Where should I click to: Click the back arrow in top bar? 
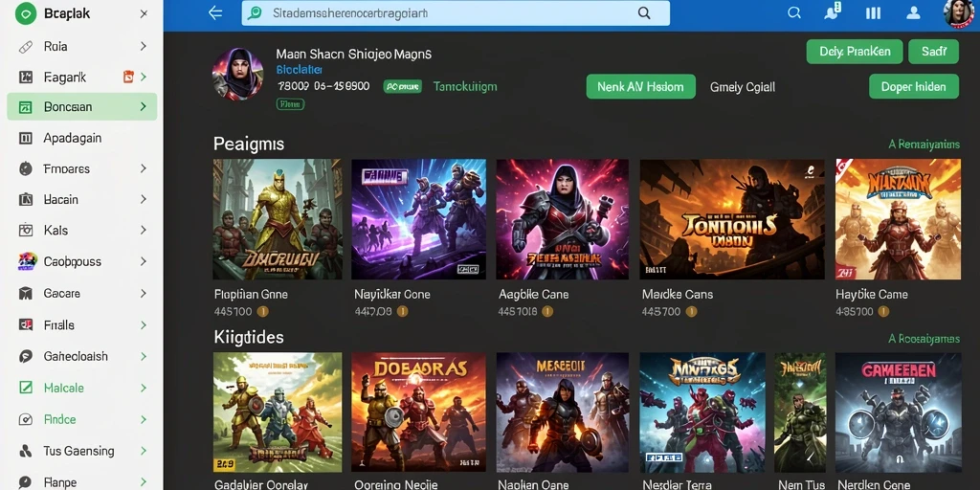pyautogui.click(x=215, y=12)
